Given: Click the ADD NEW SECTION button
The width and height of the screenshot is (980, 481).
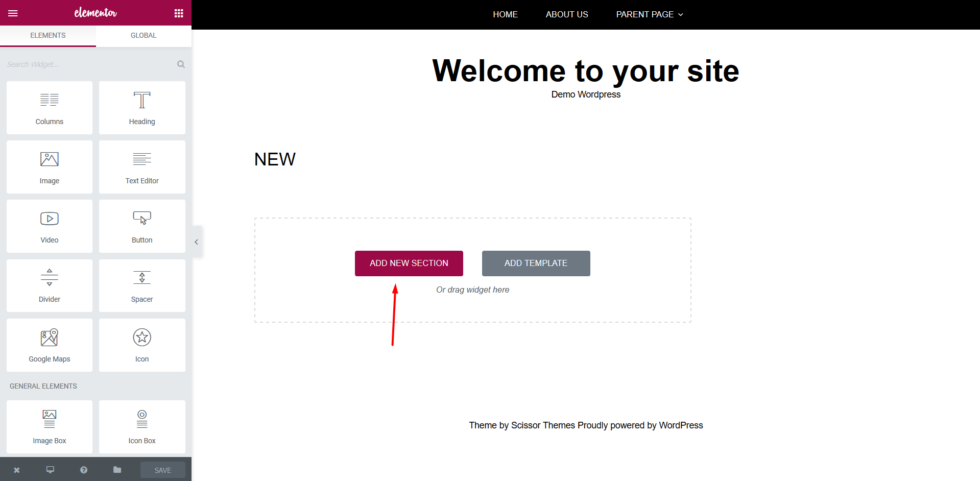Looking at the screenshot, I should 409,263.
